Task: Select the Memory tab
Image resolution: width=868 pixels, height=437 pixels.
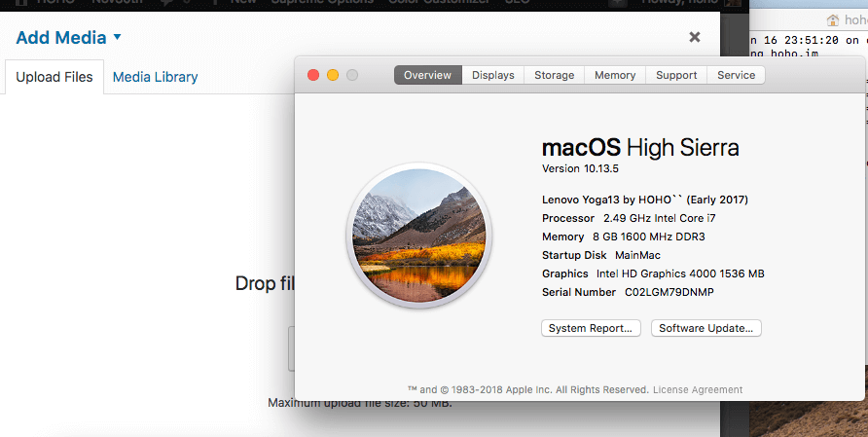Action: click(614, 75)
